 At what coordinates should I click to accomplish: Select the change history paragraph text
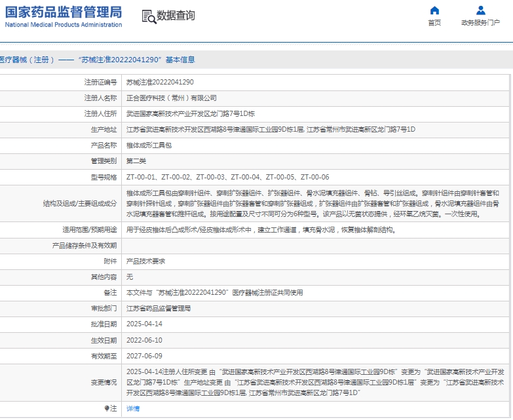(315, 382)
